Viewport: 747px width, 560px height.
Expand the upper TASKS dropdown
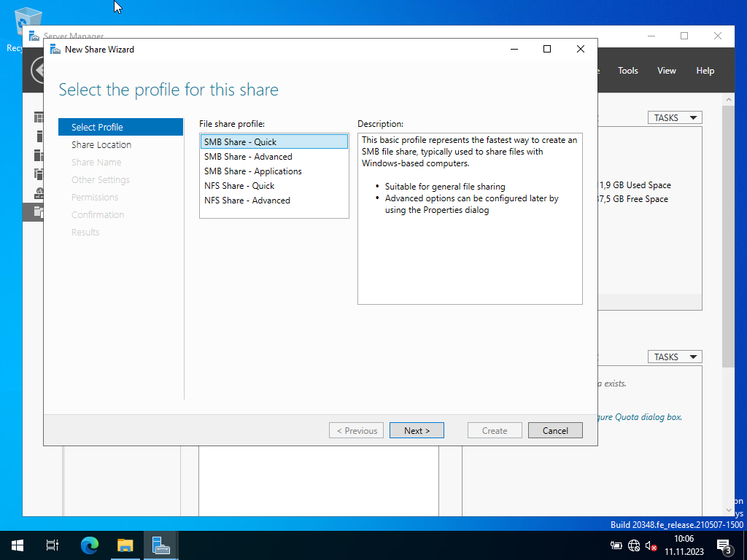click(674, 117)
